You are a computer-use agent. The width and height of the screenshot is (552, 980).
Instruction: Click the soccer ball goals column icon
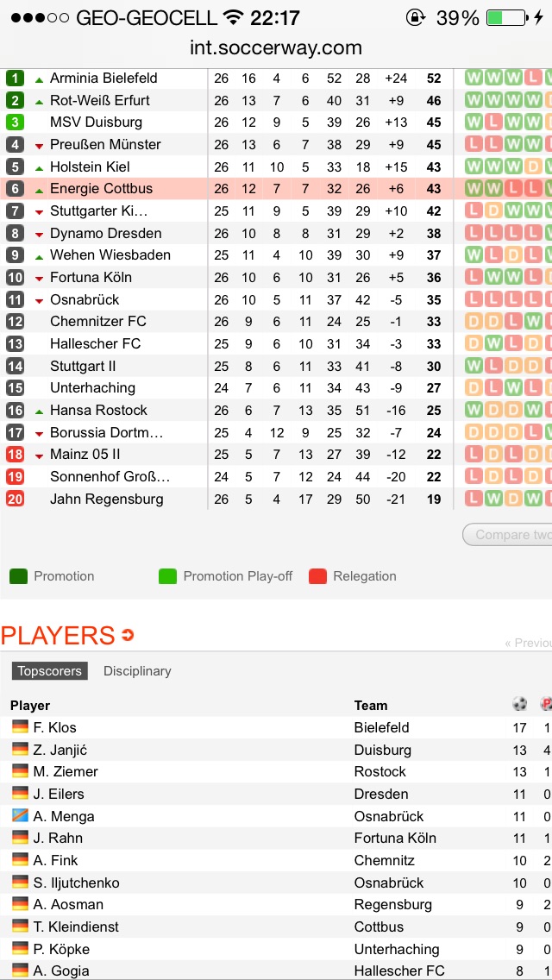519,705
